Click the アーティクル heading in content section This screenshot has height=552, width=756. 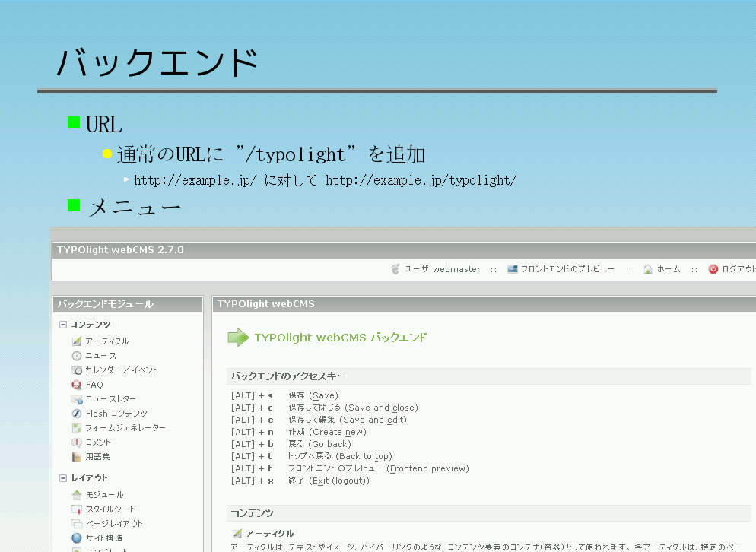pyautogui.click(x=269, y=534)
